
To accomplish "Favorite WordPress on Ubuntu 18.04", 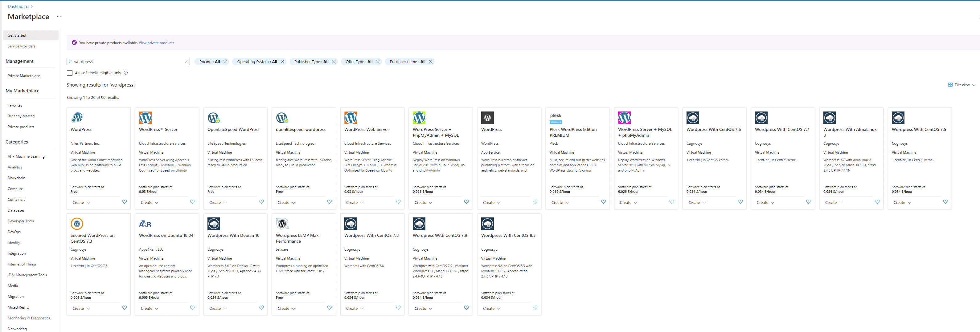I will (193, 308).
